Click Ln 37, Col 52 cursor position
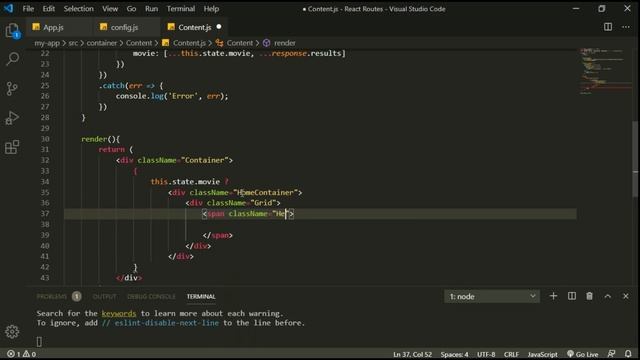This screenshot has height=360, width=640. pos(412,354)
